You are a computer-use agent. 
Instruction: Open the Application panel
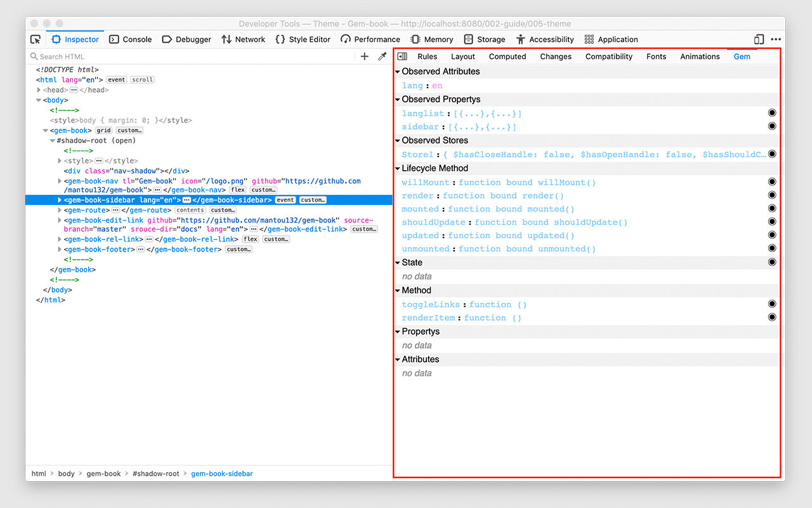tap(611, 39)
